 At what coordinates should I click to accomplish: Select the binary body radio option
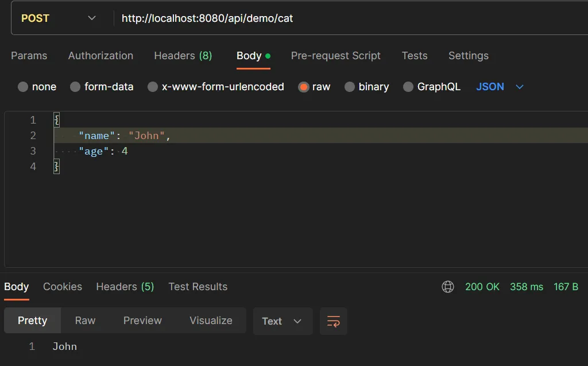[x=350, y=87]
